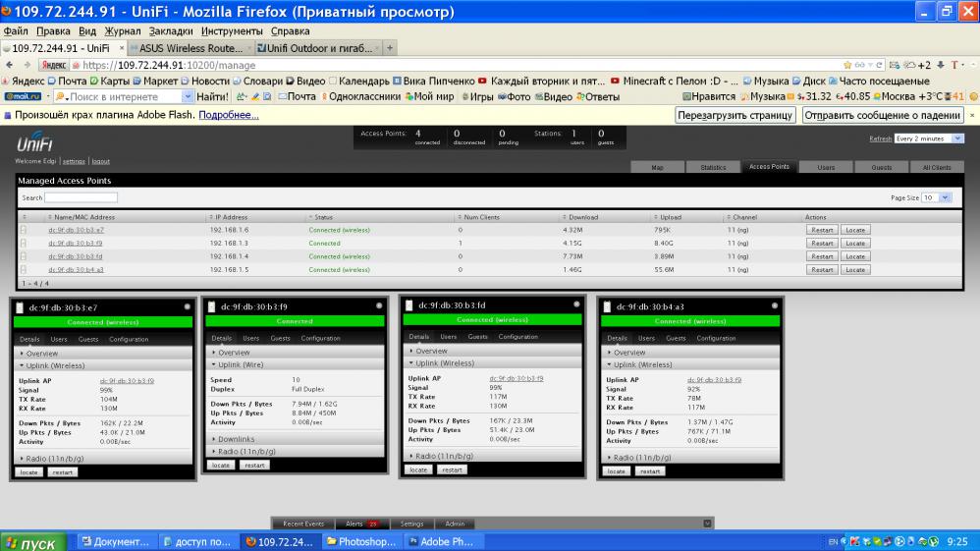Open new browser tab with plus button

pos(390,48)
